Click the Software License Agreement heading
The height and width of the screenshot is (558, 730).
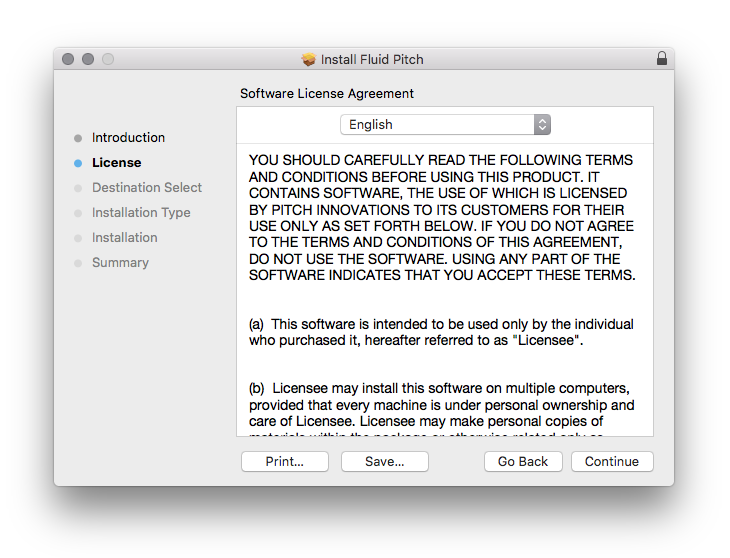click(x=327, y=94)
